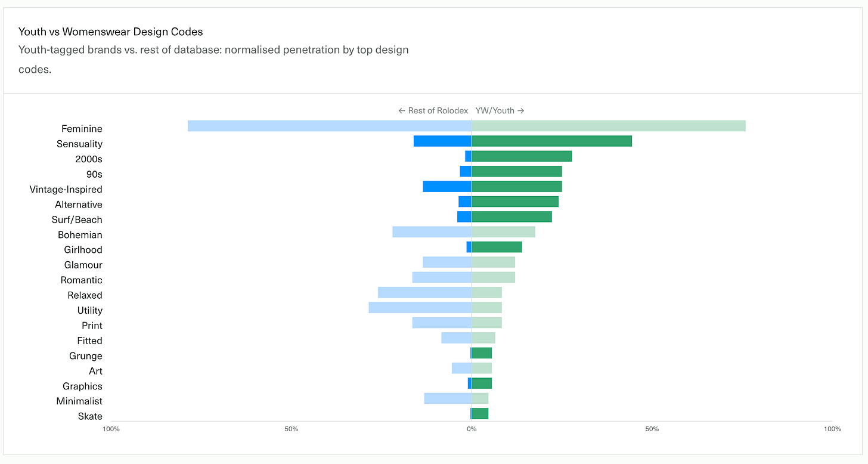Select the Girlhood green bar
868x464 pixels.
[x=497, y=247]
